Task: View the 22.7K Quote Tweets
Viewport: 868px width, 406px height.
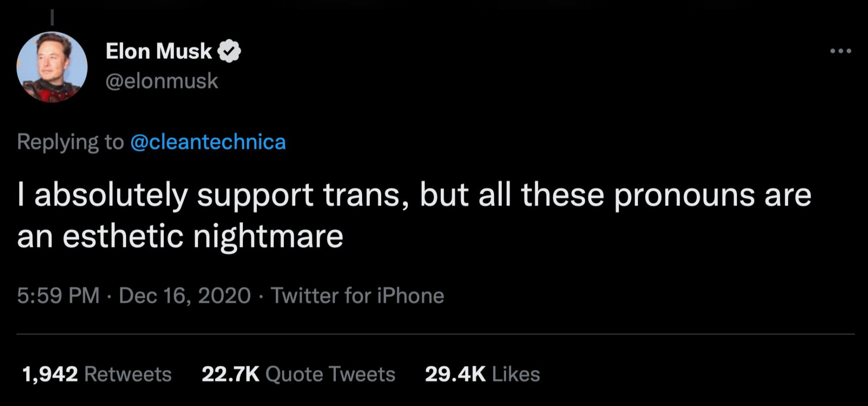Action: point(298,374)
